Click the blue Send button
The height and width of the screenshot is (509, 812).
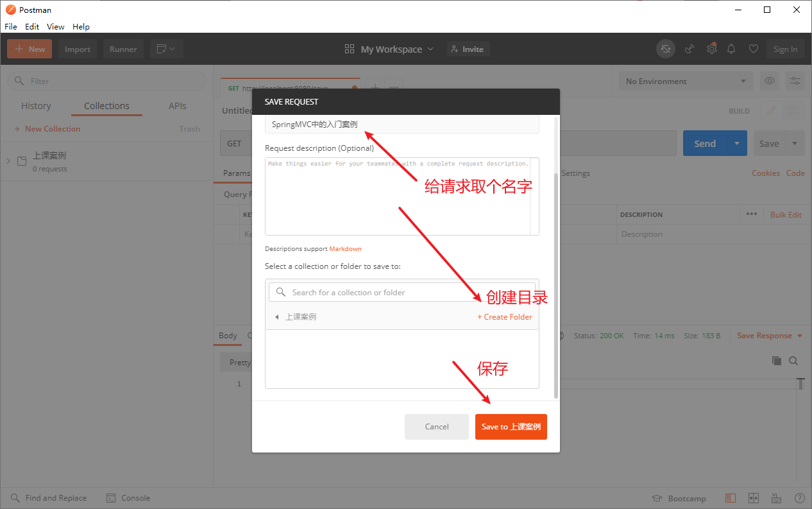point(704,143)
